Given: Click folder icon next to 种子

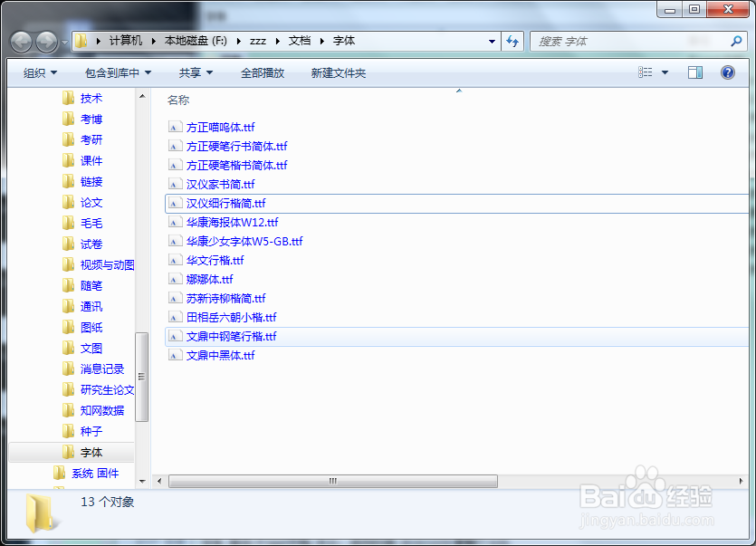Looking at the screenshot, I should tap(69, 431).
